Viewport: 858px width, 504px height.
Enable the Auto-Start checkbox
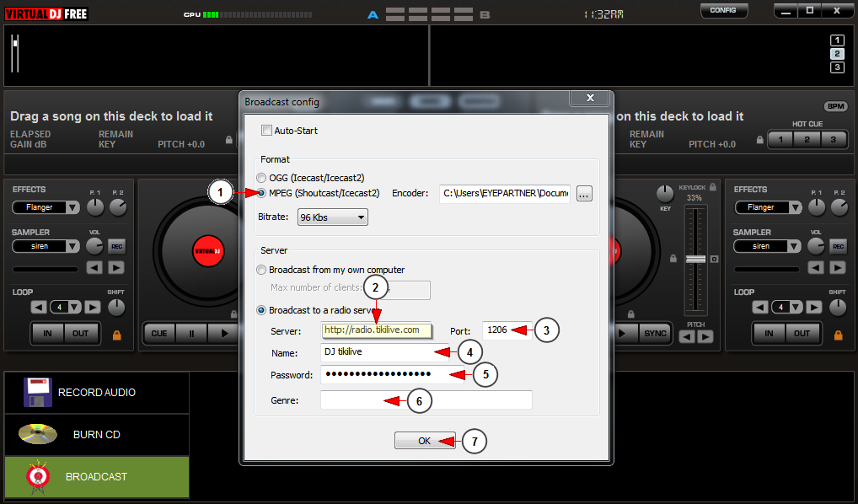pos(266,131)
